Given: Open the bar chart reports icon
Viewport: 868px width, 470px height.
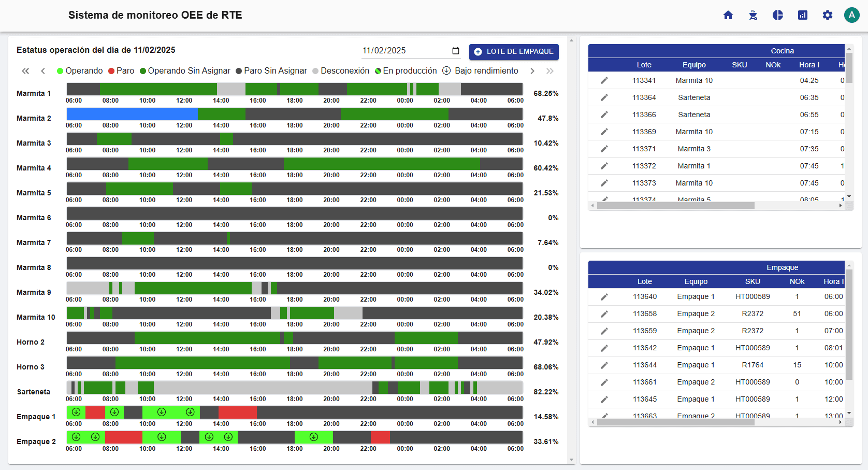Looking at the screenshot, I should coord(803,15).
